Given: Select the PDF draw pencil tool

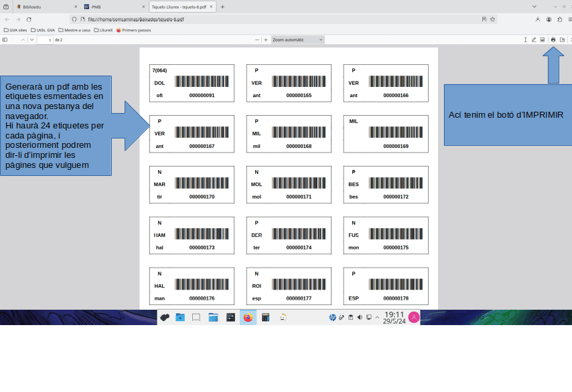Looking at the screenshot, I should (x=534, y=39).
